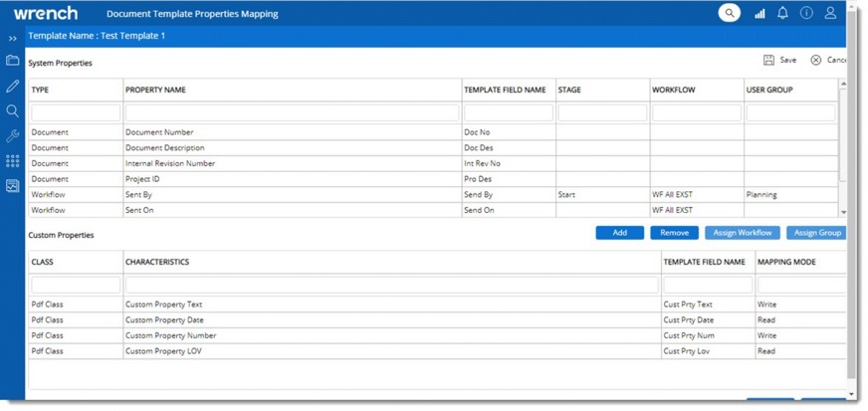Screen dimensions: 868x411
Task: Open the dotted grid apps icon
Action: click(13, 160)
